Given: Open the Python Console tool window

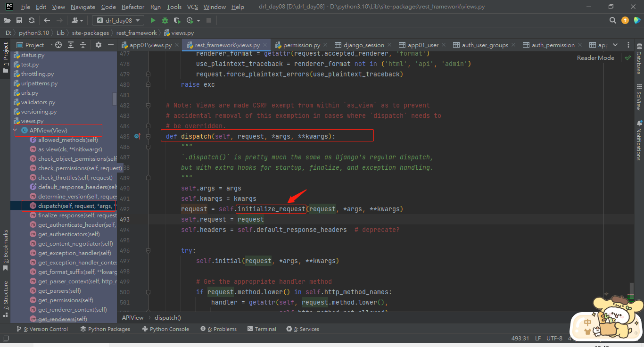Looking at the screenshot, I should (x=165, y=329).
